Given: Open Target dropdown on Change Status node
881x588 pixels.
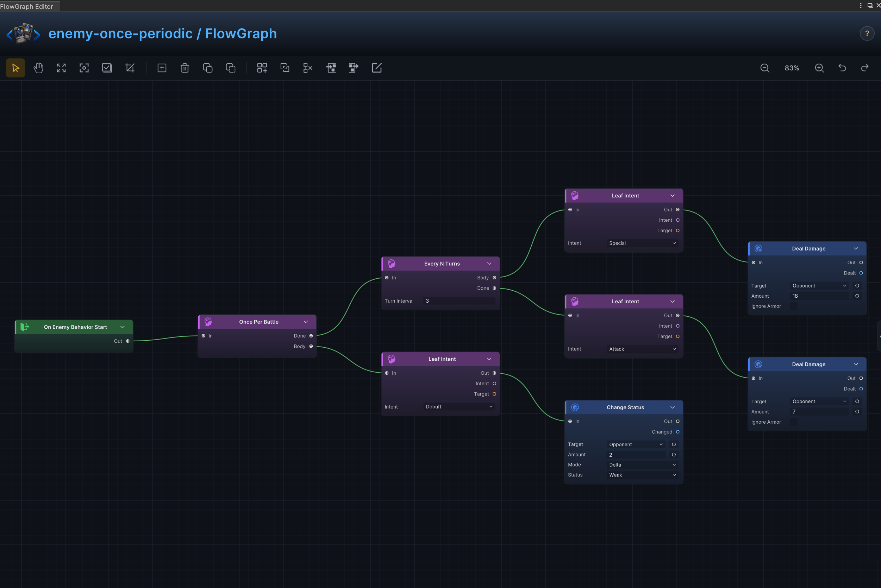Looking at the screenshot, I should tap(636, 444).
